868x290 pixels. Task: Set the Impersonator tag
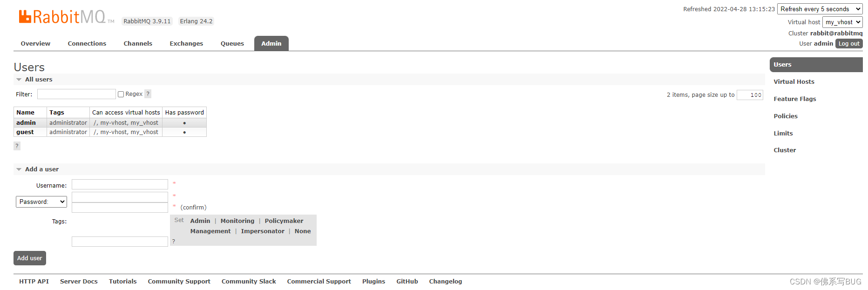click(263, 231)
